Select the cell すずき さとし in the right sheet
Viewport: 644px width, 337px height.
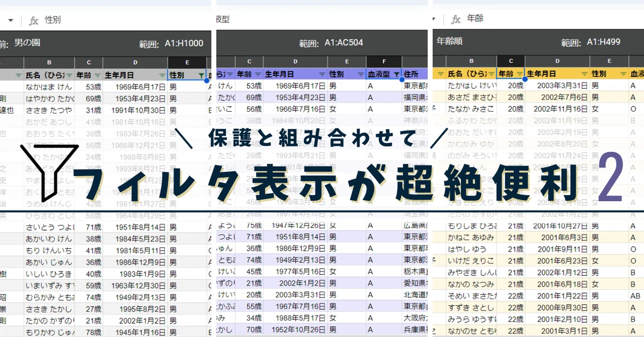click(471, 308)
